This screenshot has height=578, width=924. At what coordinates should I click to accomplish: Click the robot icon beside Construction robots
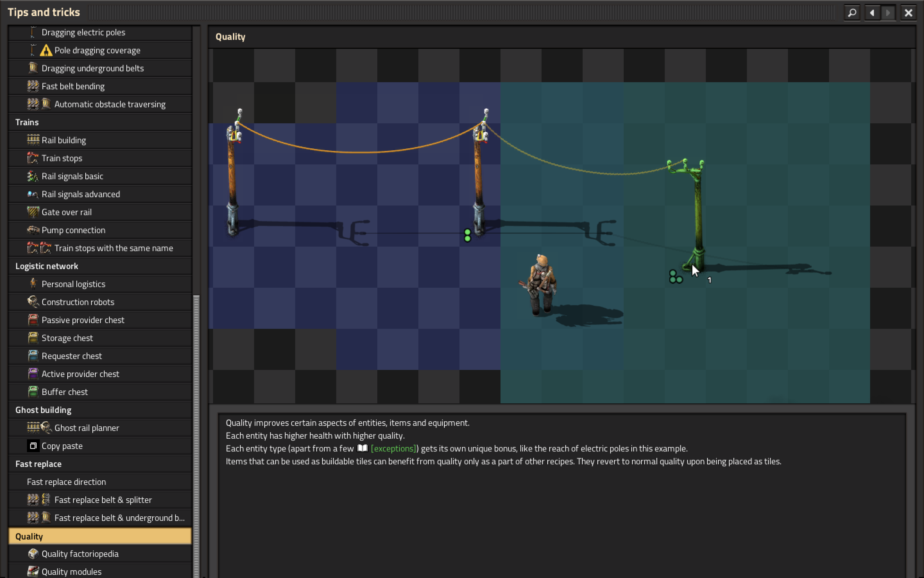click(33, 302)
